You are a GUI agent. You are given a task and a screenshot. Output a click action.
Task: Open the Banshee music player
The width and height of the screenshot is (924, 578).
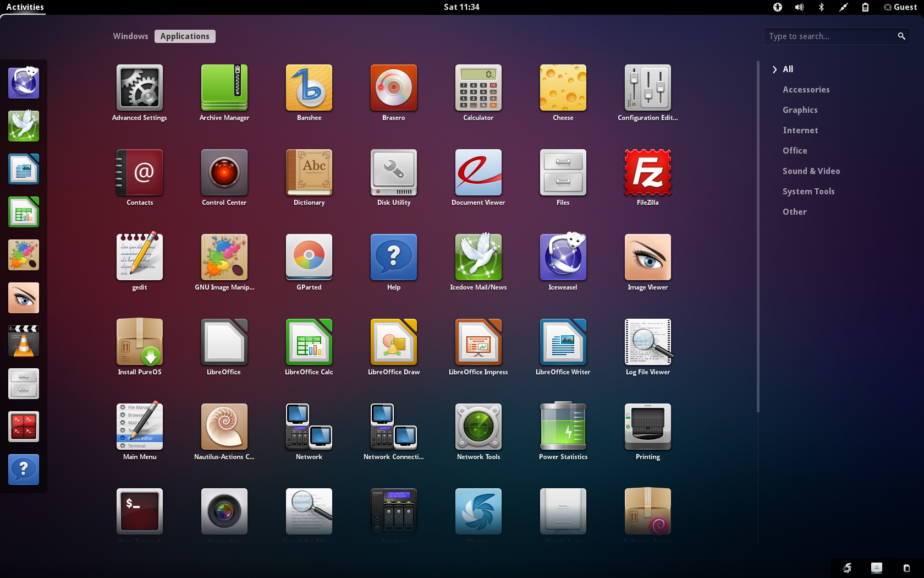tap(309, 88)
